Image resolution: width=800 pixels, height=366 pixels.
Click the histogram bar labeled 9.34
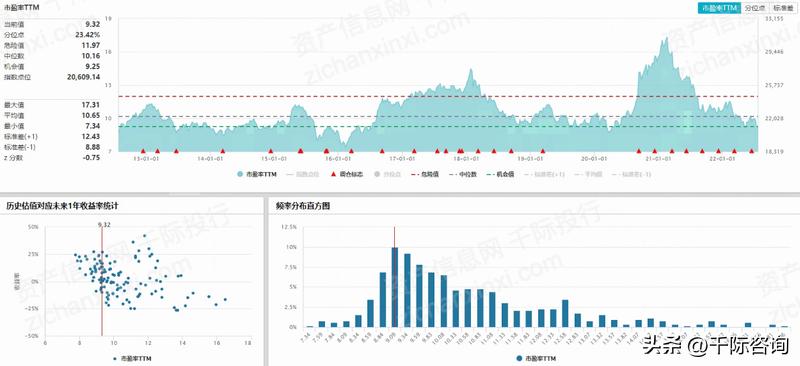407,290
